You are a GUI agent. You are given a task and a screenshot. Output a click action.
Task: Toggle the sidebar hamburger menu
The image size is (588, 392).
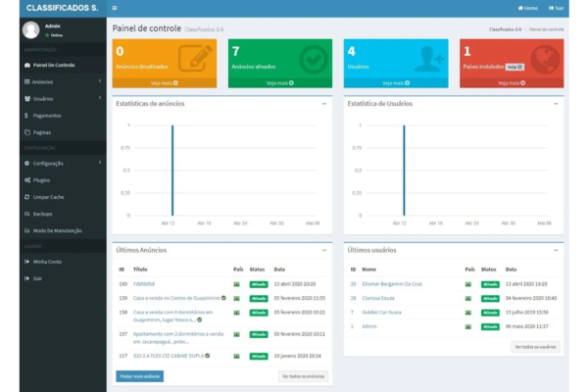[x=115, y=8]
